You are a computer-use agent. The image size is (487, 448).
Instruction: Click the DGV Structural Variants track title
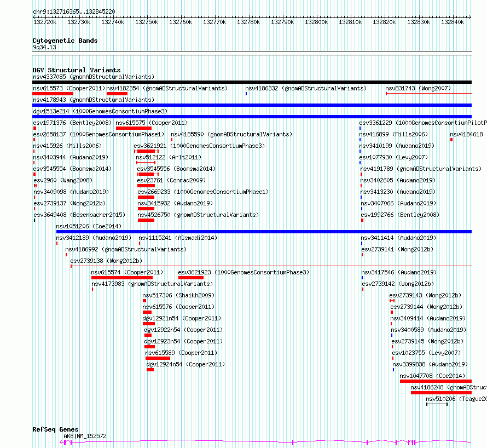77,70
